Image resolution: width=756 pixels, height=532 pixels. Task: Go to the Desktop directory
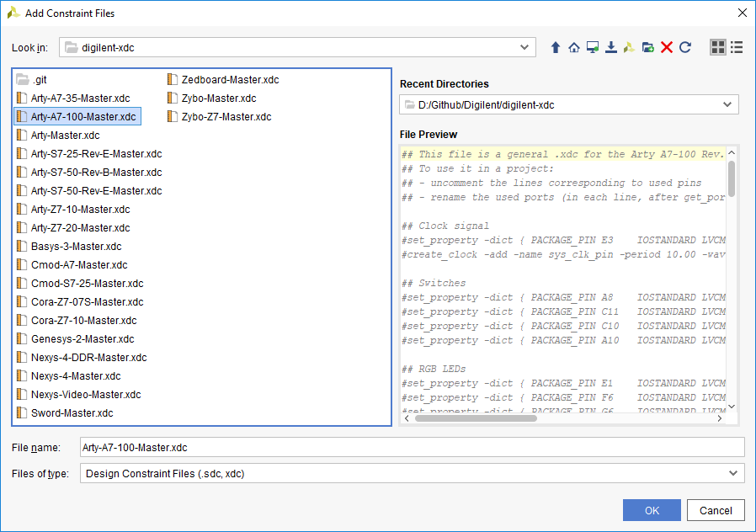[x=593, y=47]
